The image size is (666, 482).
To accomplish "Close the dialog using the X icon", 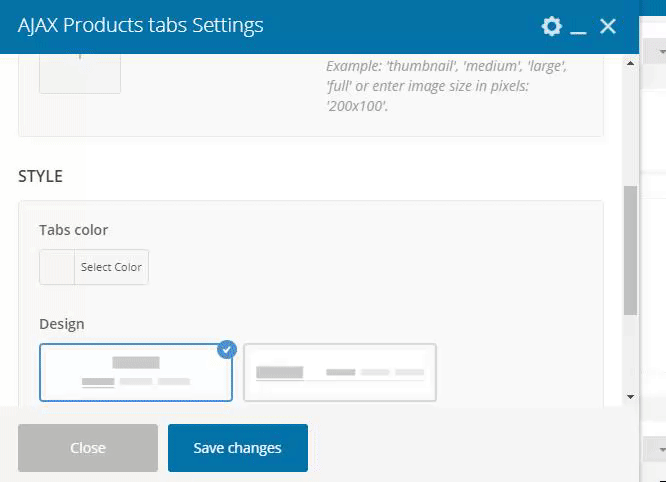I will click(607, 27).
